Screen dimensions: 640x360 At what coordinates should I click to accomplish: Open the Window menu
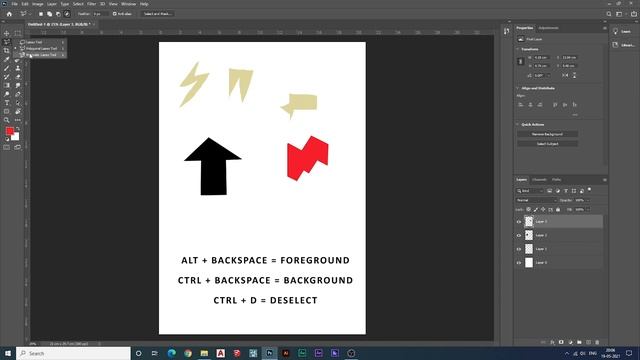click(x=129, y=4)
